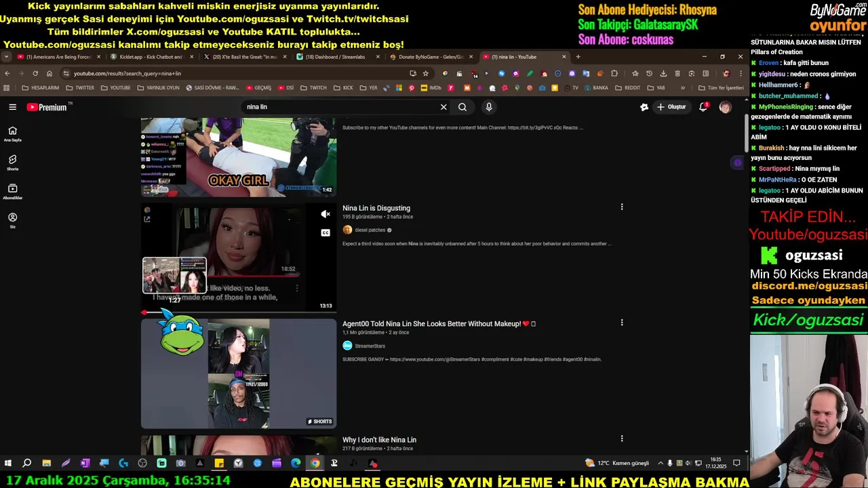Open the GEÇMİŞ bookmark

258,87
